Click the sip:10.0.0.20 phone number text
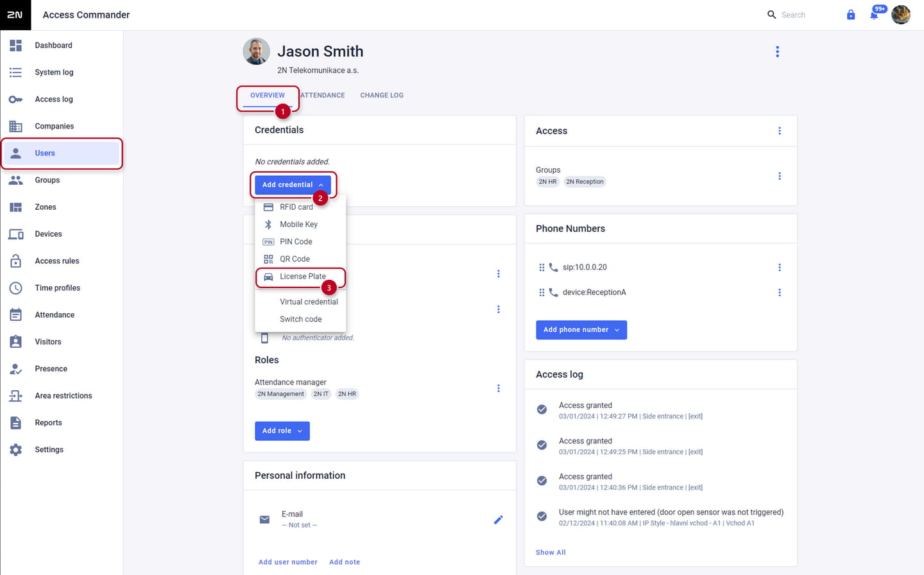 [x=585, y=268]
